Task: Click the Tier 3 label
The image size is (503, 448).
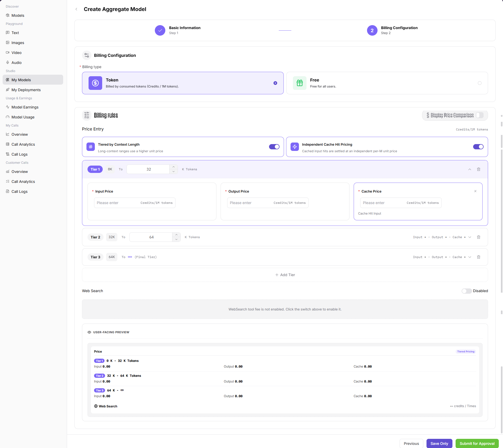Action: pyautogui.click(x=95, y=257)
